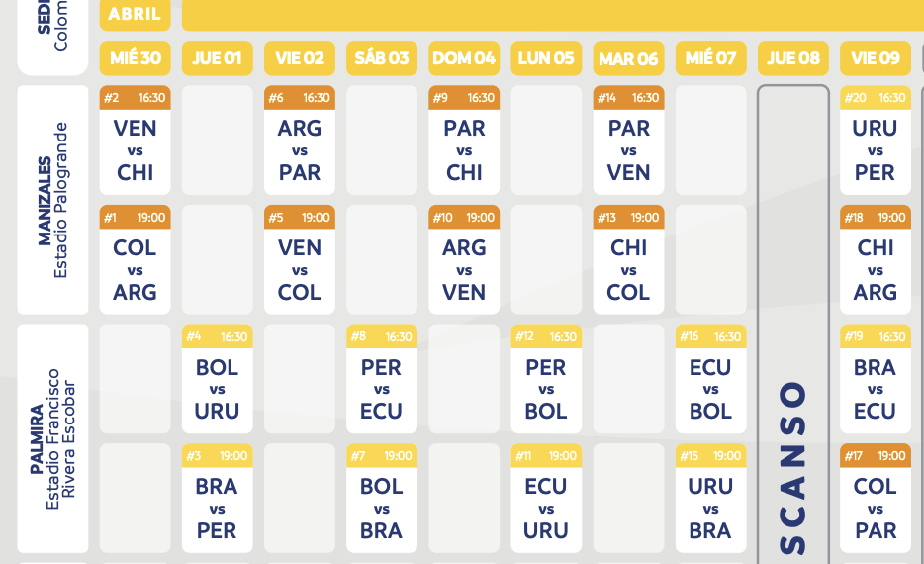This screenshot has height=564, width=924.
Task: Click match #15 URU vs BRA
Action: pyautogui.click(x=710, y=498)
